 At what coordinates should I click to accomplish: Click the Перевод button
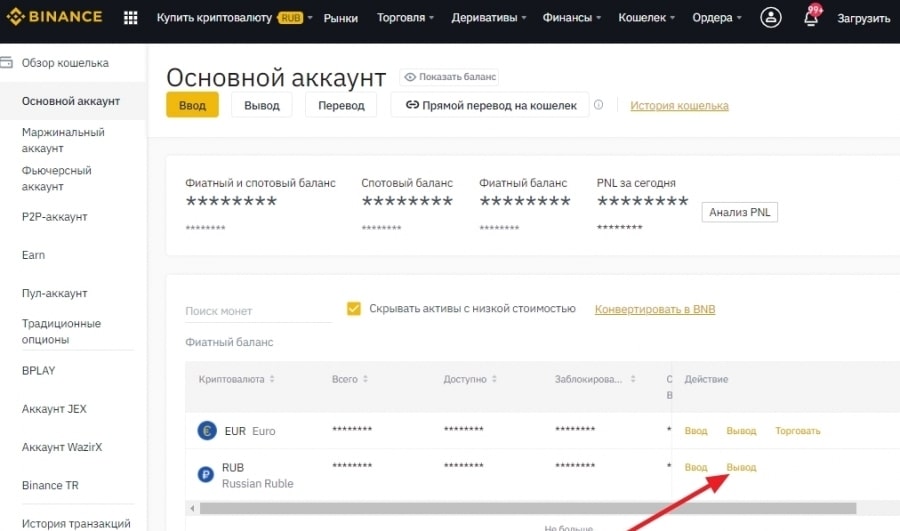click(x=341, y=105)
